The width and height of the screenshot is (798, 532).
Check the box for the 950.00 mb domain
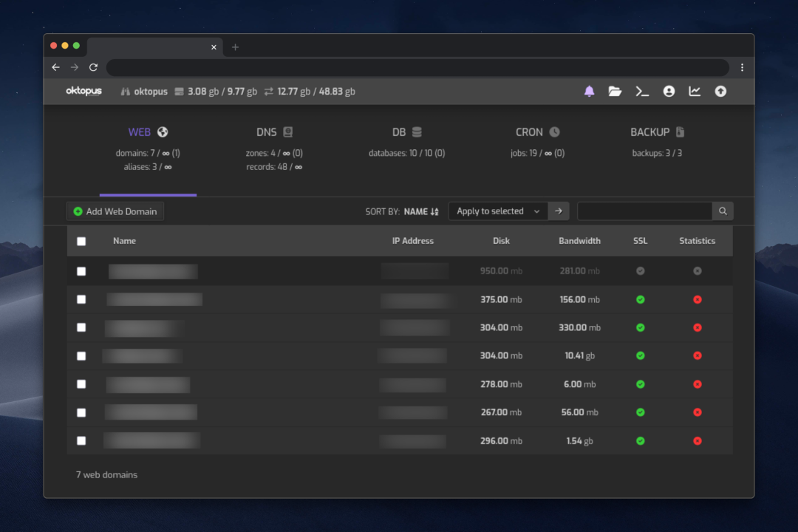[81, 271]
